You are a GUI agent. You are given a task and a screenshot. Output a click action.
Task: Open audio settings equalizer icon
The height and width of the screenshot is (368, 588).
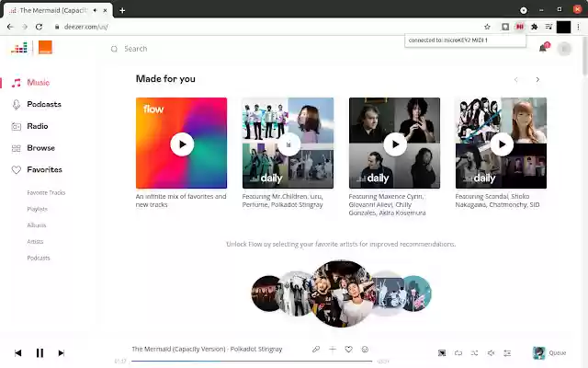507,353
